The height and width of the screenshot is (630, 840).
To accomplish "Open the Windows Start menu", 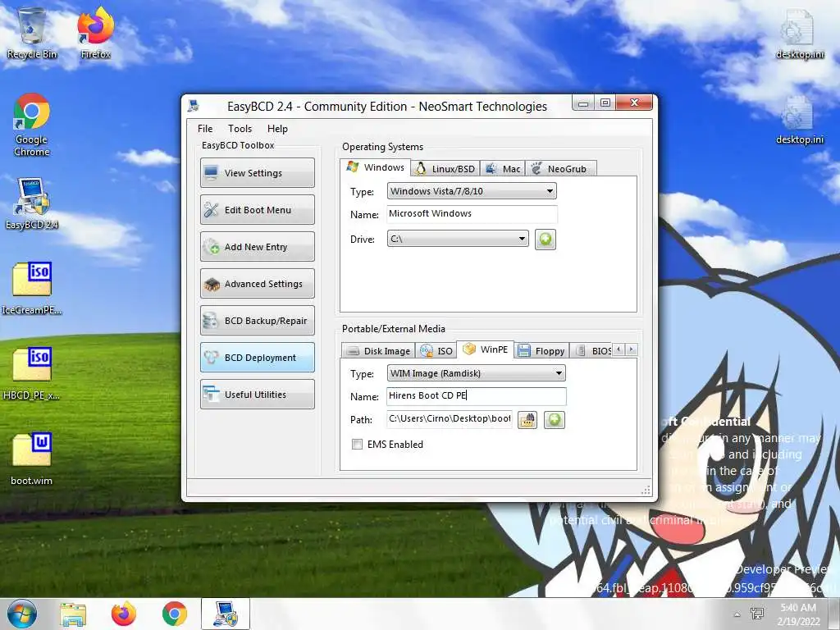I will [22, 614].
